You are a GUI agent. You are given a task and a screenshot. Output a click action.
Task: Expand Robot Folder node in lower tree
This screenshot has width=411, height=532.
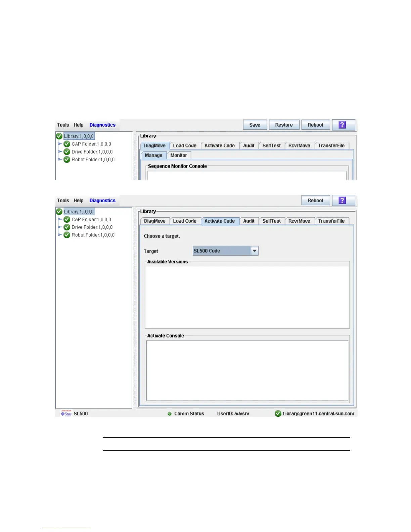click(59, 235)
